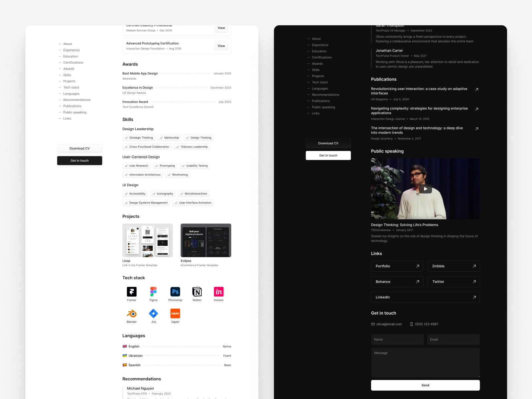Click the Cross-Functional Collaboration skill tag
This screenshot has height=399, width=532.
point(147,147)
